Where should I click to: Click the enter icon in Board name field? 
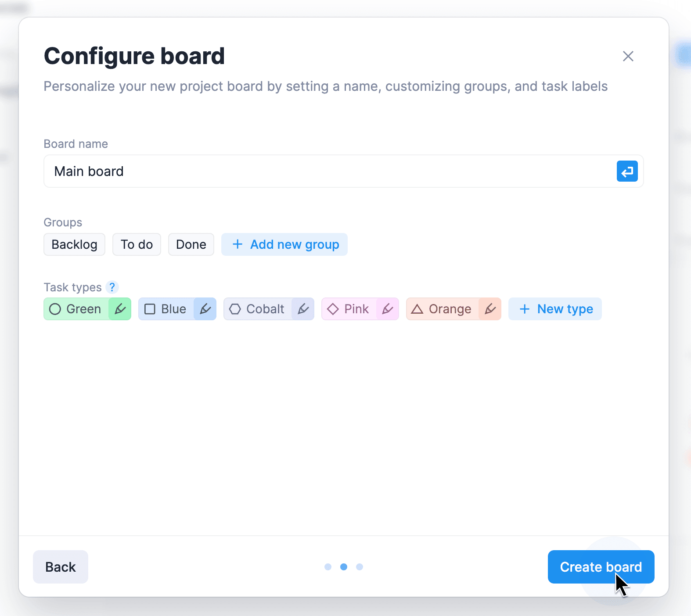[627, 171]
